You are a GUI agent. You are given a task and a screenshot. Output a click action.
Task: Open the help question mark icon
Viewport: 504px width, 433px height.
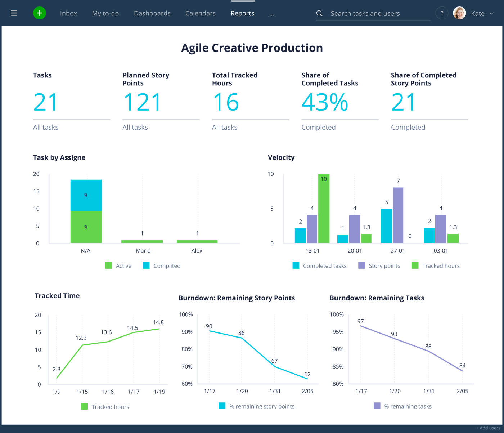[442, 13]
